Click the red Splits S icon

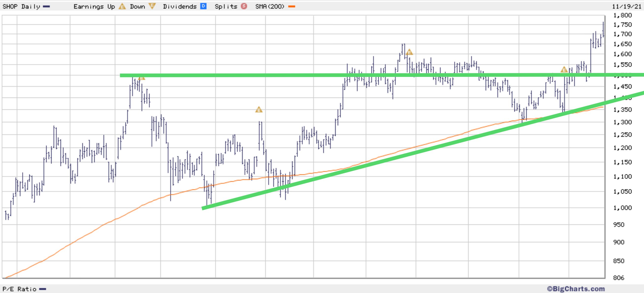(244, 6)
